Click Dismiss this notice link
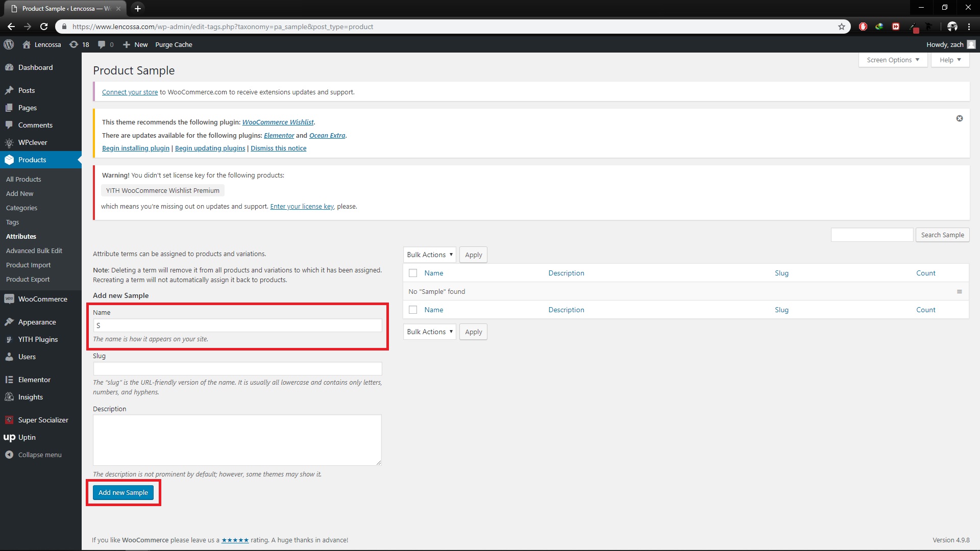980x551 pixels. tap(279, 148)
